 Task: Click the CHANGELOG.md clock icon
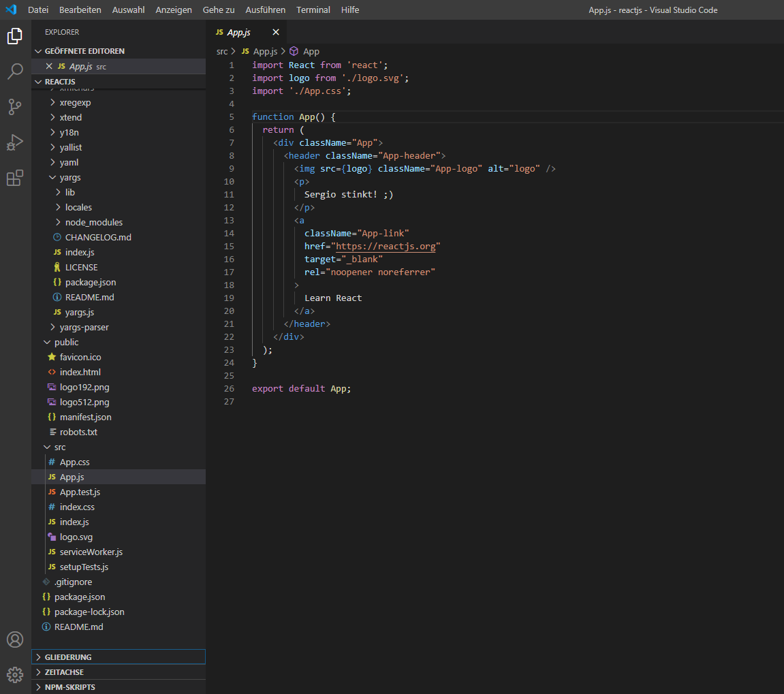tap(57, 237)
